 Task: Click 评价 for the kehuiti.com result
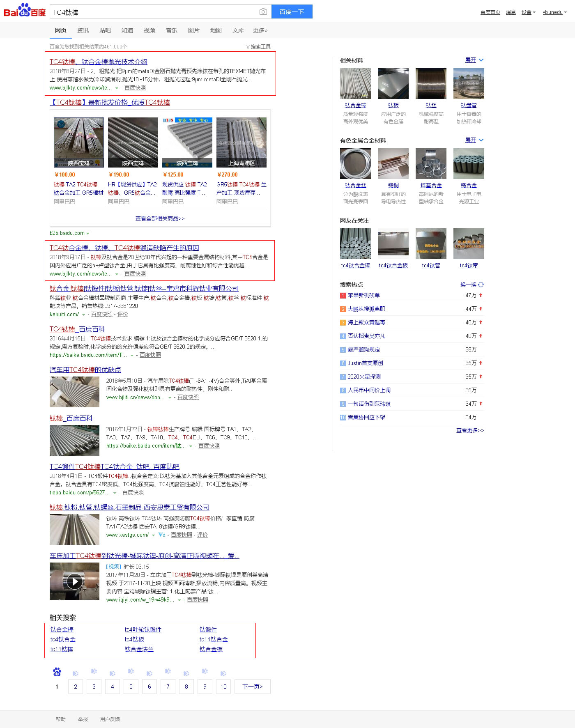click(123, 314)
